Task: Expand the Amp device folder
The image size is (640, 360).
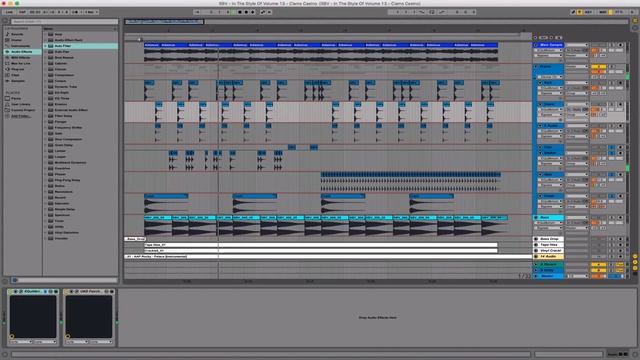Action: click(45, 34)
